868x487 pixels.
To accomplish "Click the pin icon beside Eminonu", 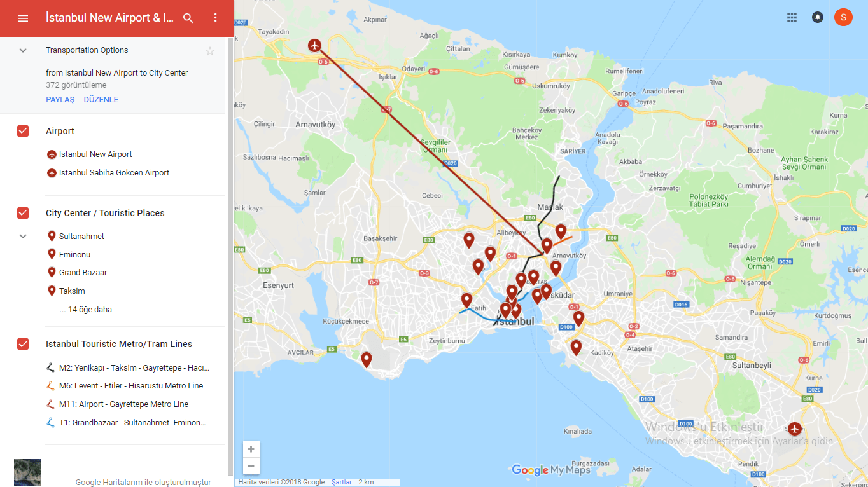I will coord(52,254).
